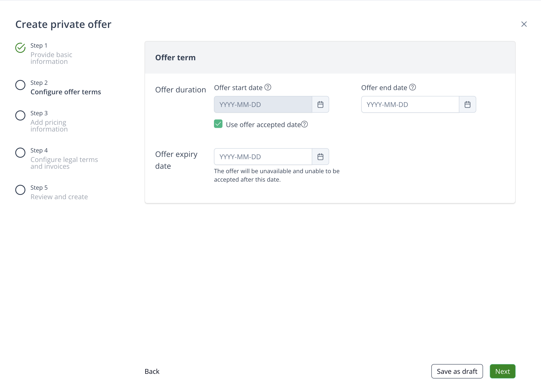Click help icon next to Offer end date
The image size is (541, 392).
[413, 87]
